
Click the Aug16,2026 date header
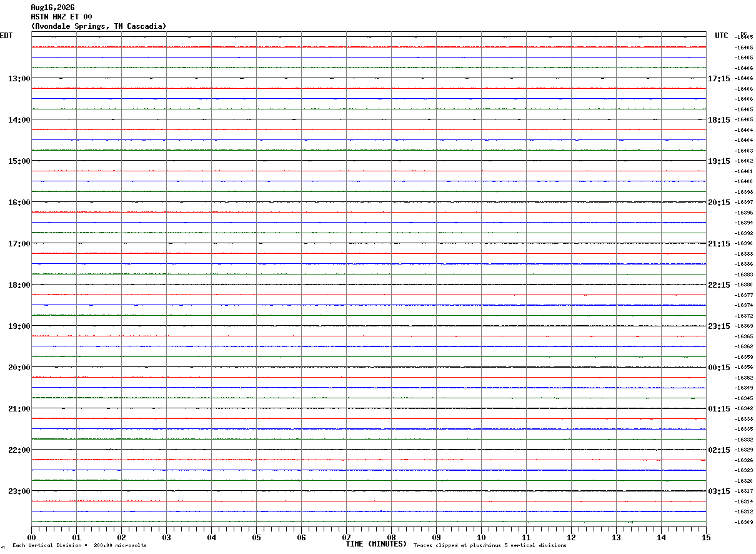52,8
